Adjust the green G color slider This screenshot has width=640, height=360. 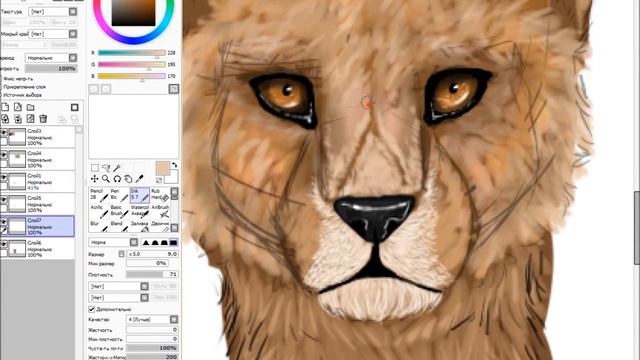(131, 64)
